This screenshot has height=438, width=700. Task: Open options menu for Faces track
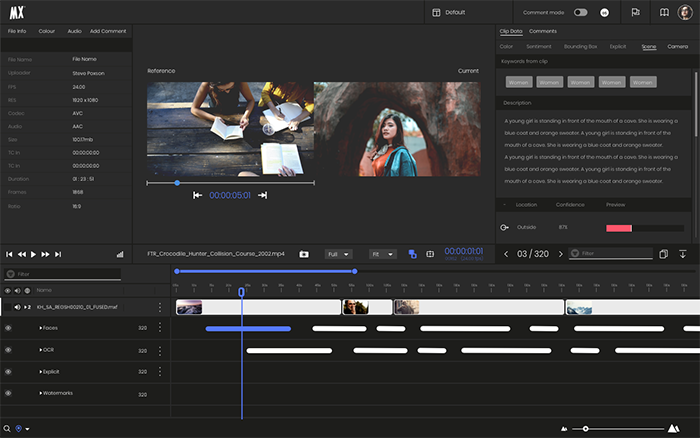[159, 328]
